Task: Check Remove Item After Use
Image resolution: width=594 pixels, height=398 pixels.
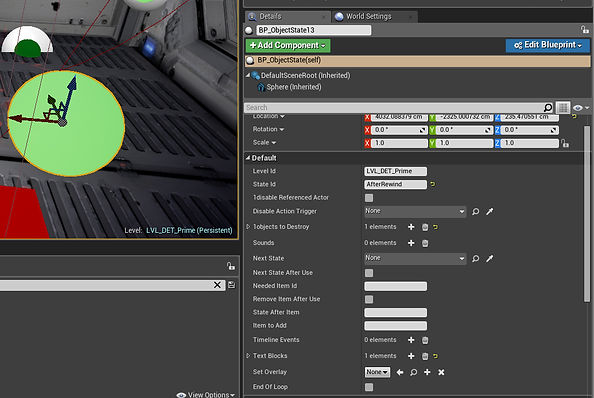Action: click(x=369, y=299)
